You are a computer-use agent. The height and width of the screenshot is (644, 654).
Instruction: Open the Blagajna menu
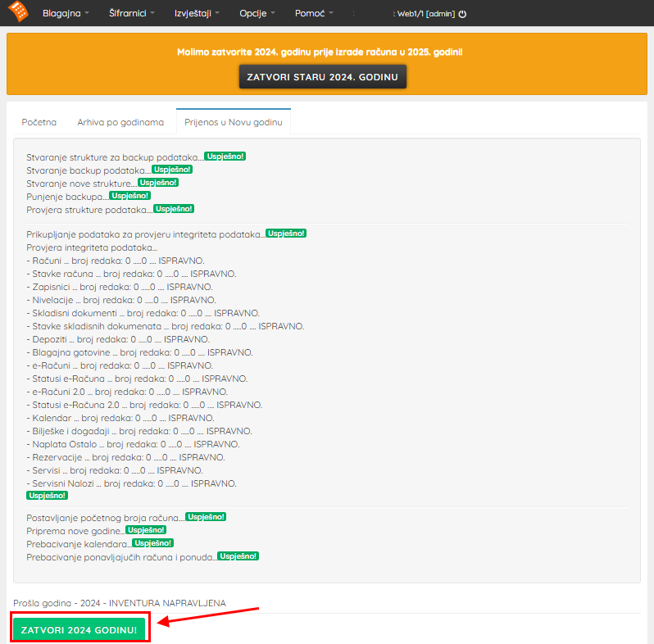pyautogui.click(x=66, y=13)
